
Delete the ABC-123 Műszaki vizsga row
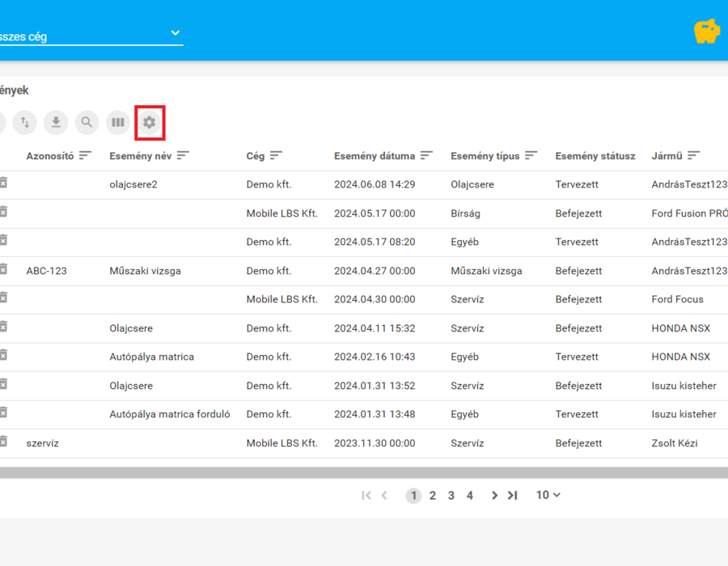point(3,269)
